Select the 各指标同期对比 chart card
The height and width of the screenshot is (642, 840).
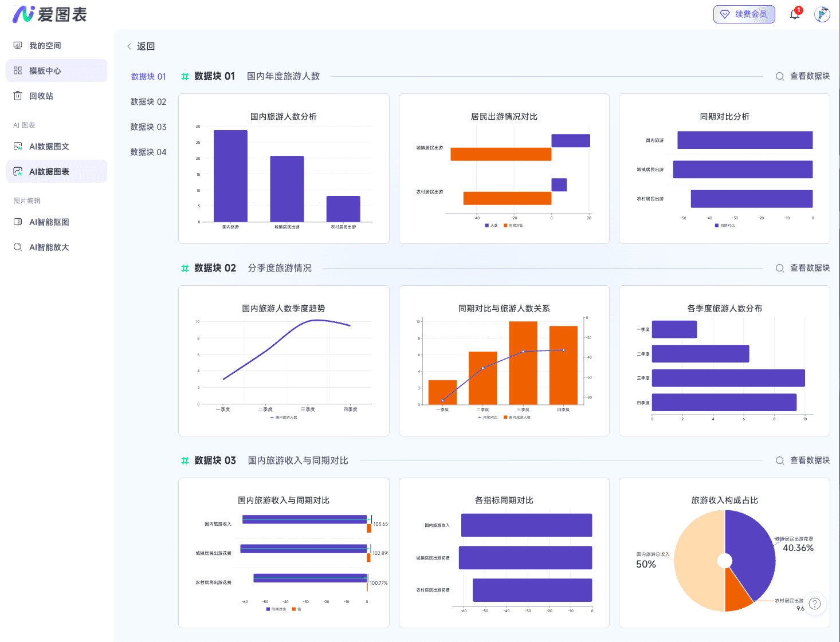tap(504, 553)
